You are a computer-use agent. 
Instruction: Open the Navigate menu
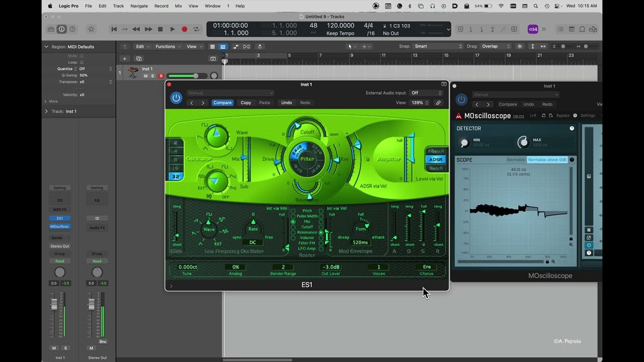coord(139,6)
